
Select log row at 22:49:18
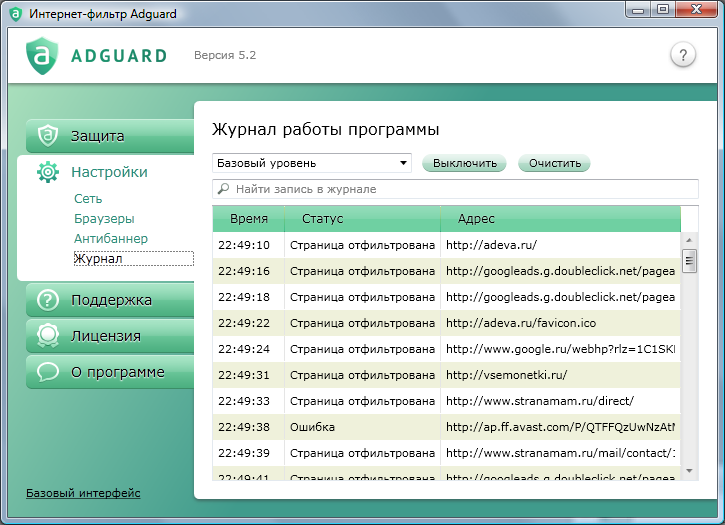coord(447,296)
